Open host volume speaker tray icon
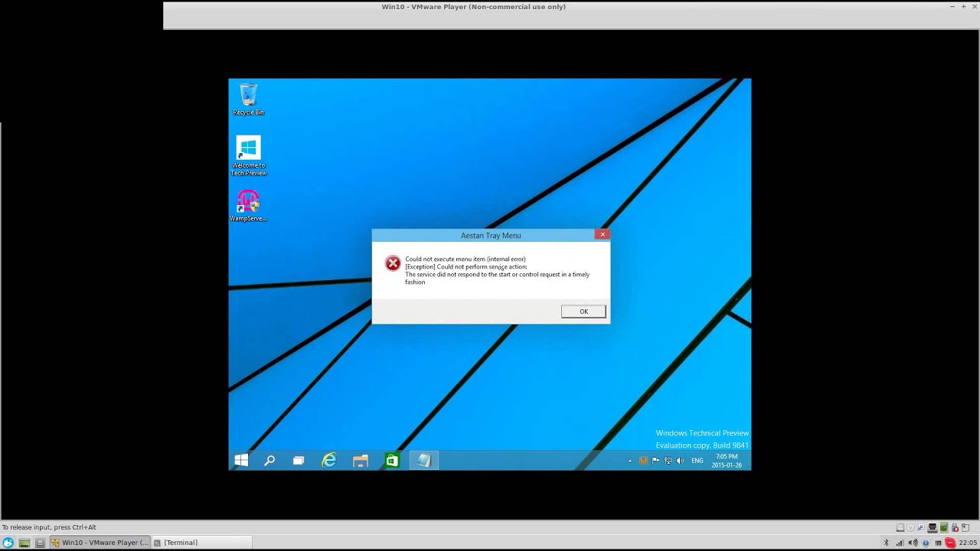 point(913,543)
